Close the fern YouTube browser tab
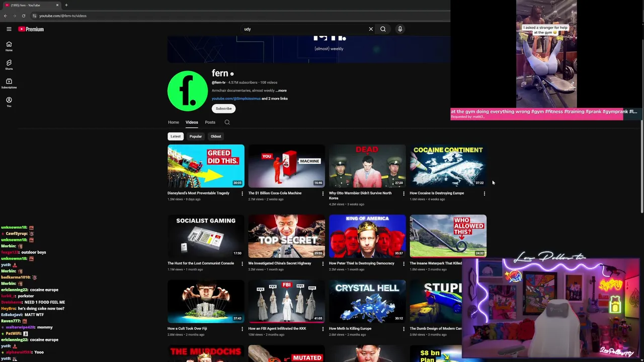This screenshot has width=644, height=362. click(x=57, y=5)
